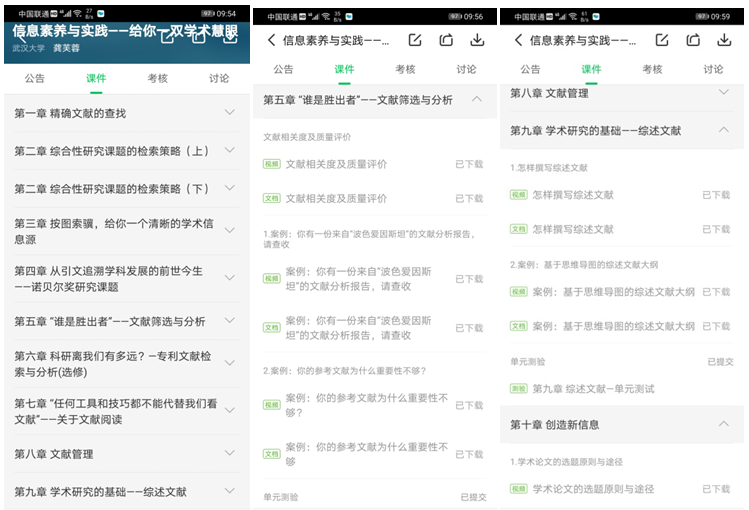Open 第九章 综述文献-单元测试 title

pyautogui.click(x=593, y=389)
